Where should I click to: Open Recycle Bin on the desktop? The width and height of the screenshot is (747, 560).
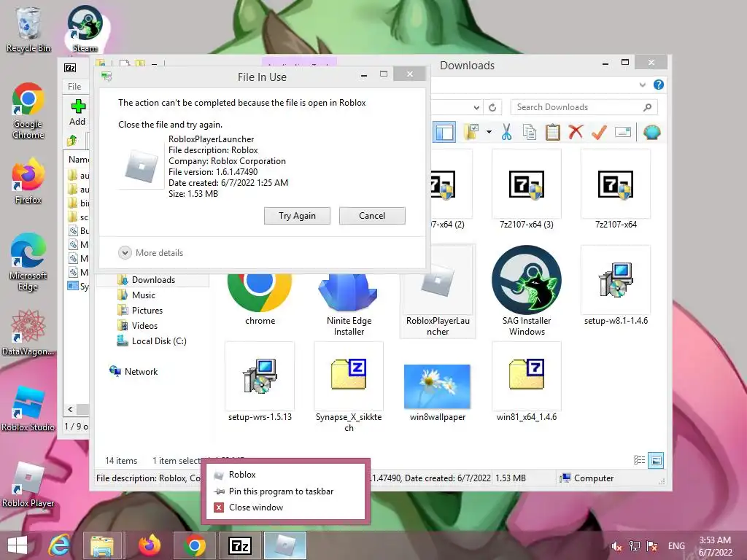[x=28, y=29]
